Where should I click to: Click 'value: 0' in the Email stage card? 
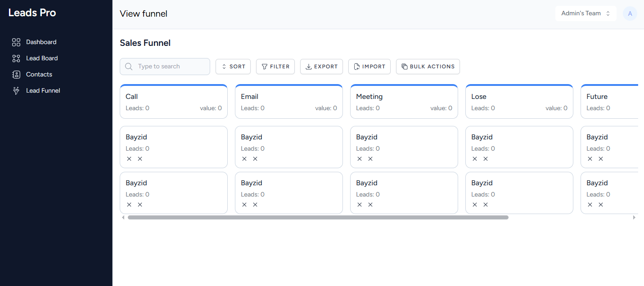(x=326, y=108)
